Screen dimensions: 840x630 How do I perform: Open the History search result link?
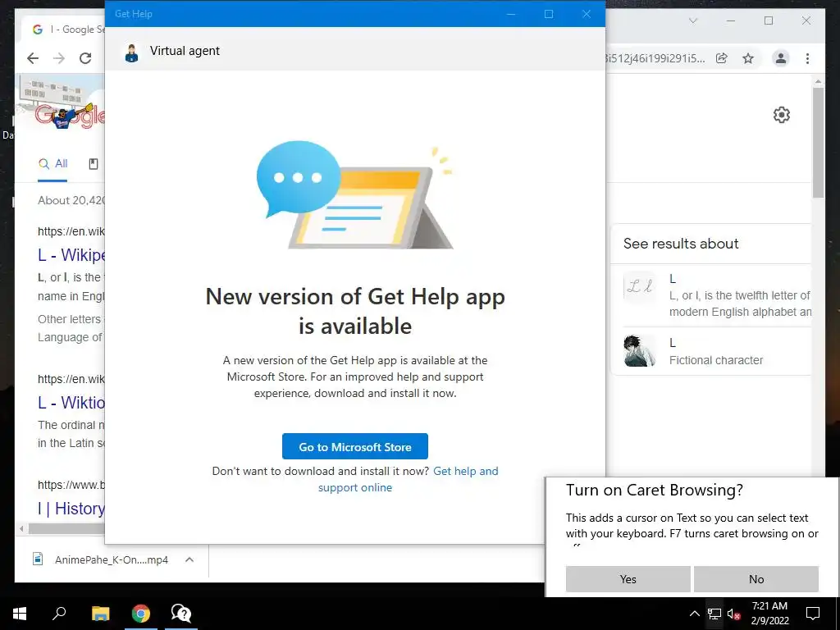click(x=71, y=509)
